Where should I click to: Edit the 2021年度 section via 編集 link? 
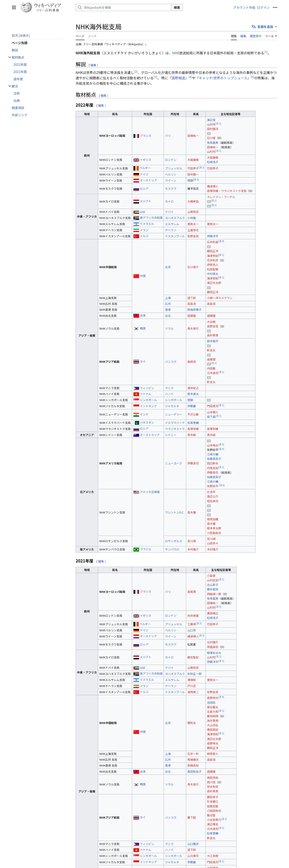click(101, 561)
